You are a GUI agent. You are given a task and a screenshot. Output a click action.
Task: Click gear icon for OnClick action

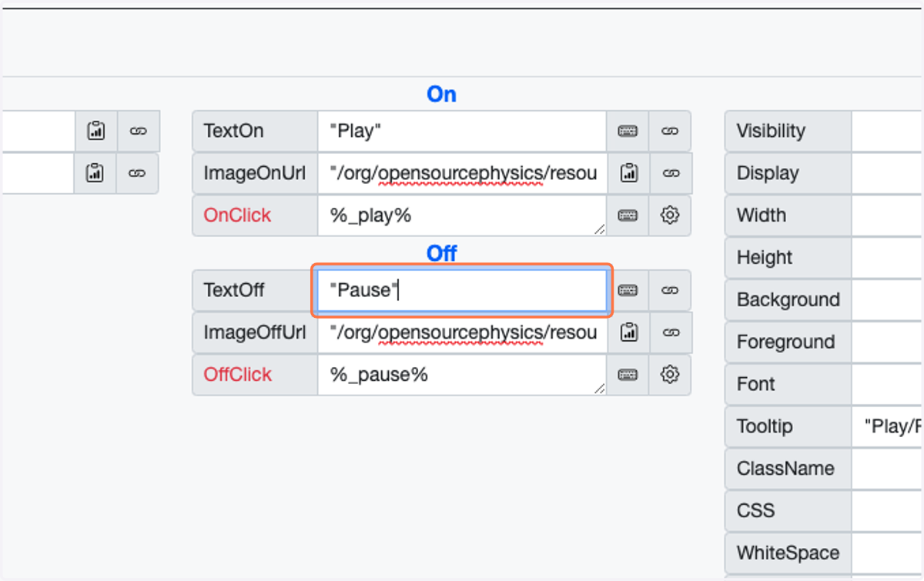(670, 215)
